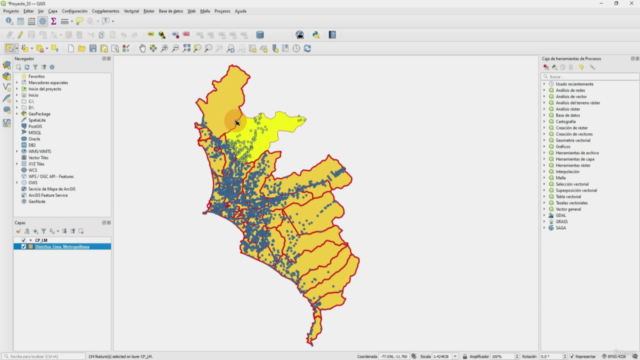Click the locator search bar at bottom left
Viewport: 640px width, 360px height.
[43, 356]
